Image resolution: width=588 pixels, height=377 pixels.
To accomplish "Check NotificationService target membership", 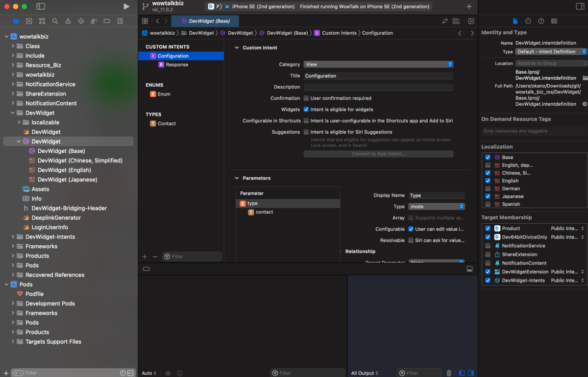I will (488, 246).
